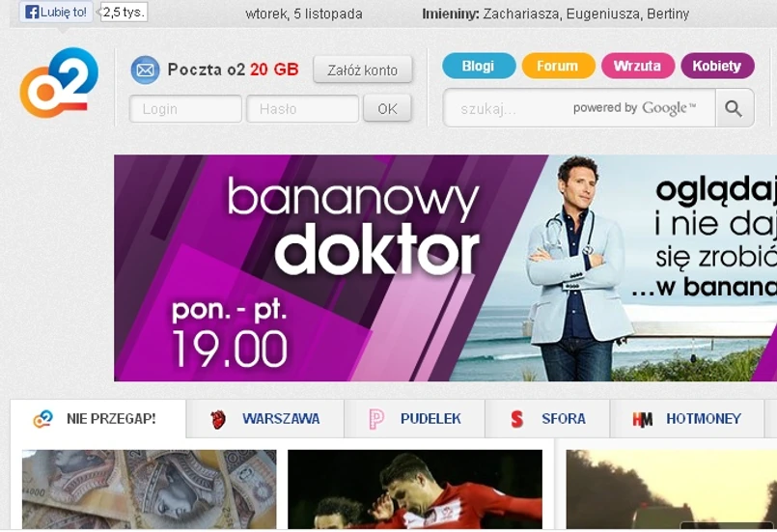Switch to the WARSZAWA tab
This screenshot has height=532, width=777.
pos(265,419)
